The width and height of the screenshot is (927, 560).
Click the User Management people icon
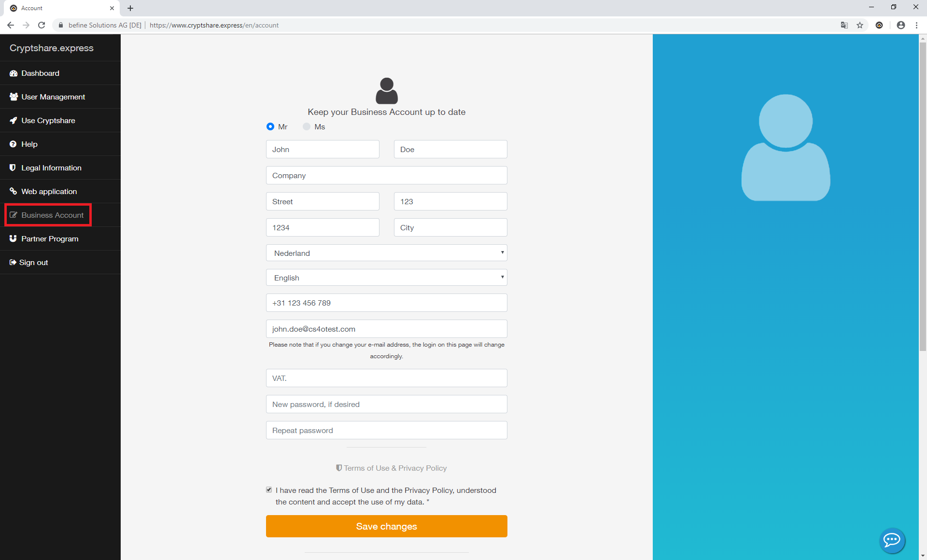[x=14, y=97]
